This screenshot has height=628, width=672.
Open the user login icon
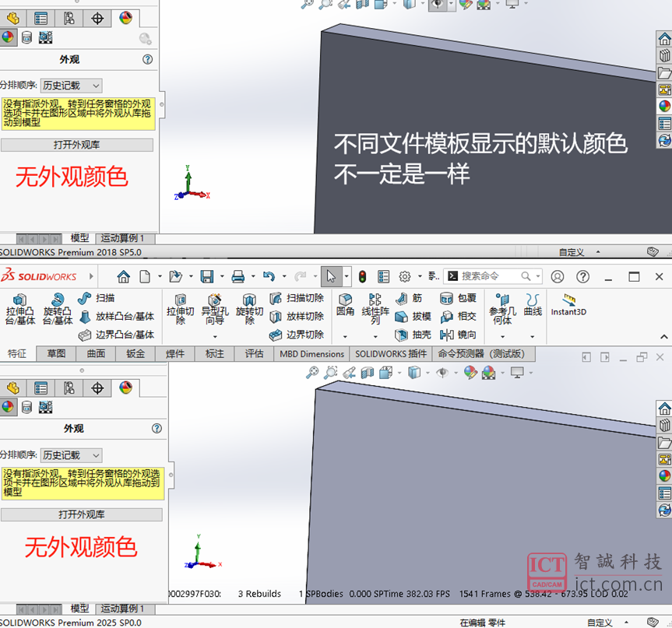(x=557, y=277)
